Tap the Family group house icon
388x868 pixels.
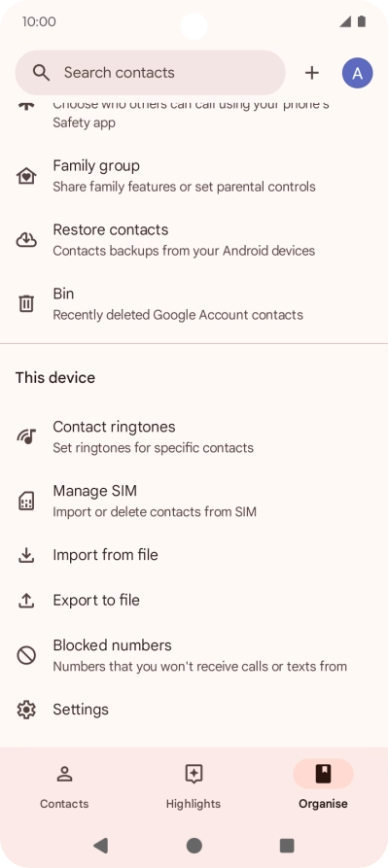(x=26, y=176)
